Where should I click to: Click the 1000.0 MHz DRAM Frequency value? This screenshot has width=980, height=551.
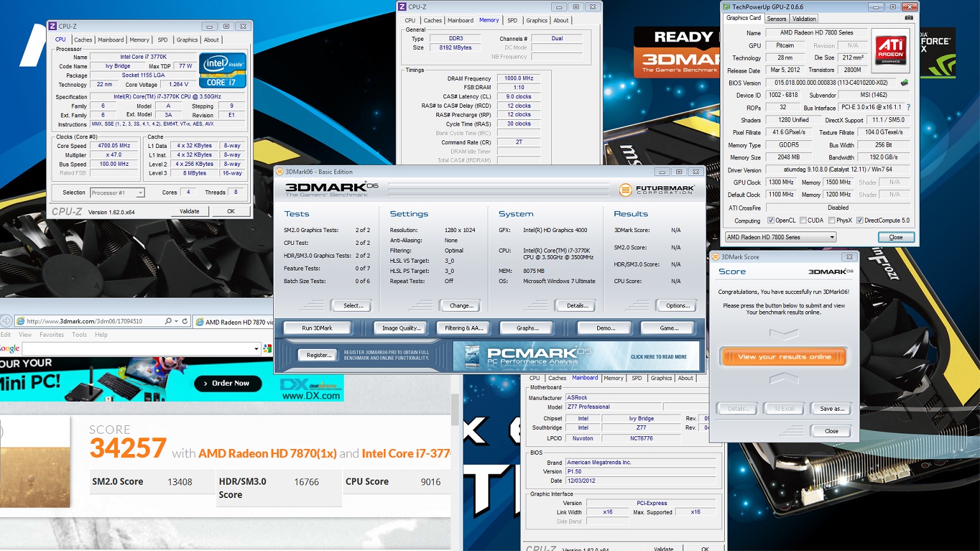pyautogui.click(x=519, y=78)
